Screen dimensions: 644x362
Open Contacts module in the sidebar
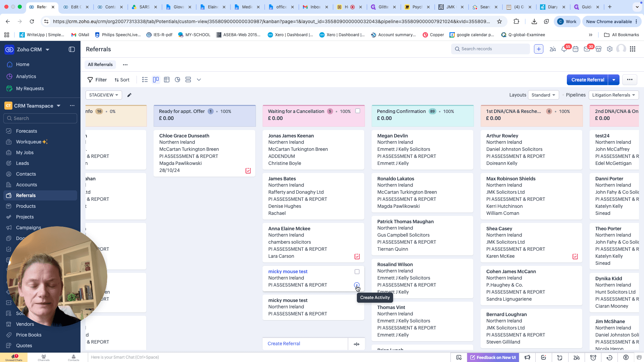[x=26, y=174]
